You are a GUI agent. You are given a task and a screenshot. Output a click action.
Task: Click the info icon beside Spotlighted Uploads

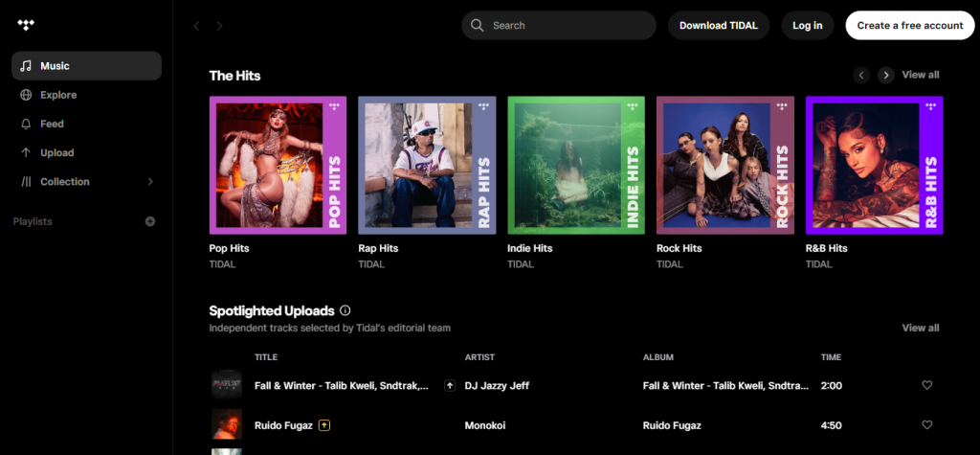coord(345,310)
